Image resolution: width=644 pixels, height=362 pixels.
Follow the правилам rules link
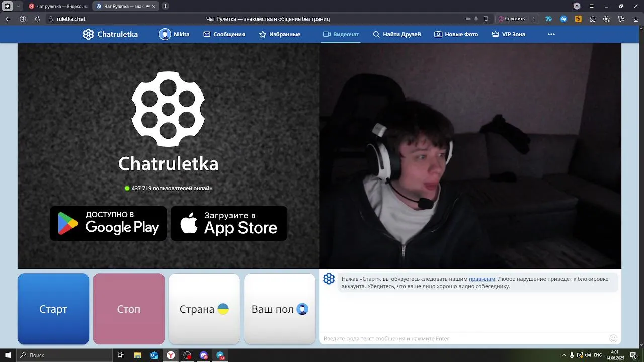point(482,279)
